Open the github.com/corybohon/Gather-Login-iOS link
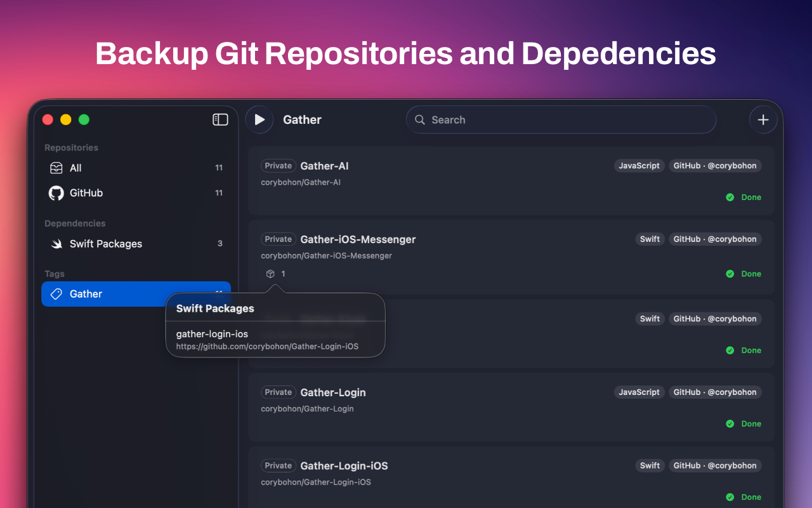 (x=267, y=347)
